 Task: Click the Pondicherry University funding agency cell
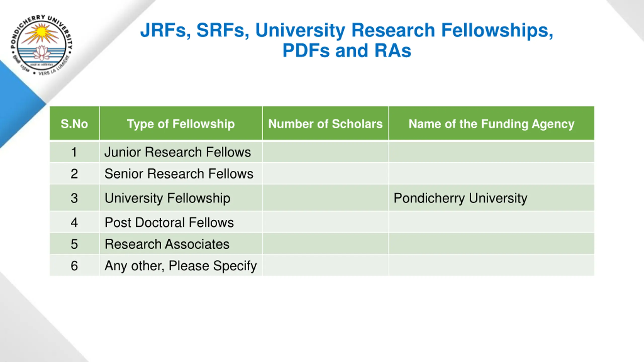(492, 198)
